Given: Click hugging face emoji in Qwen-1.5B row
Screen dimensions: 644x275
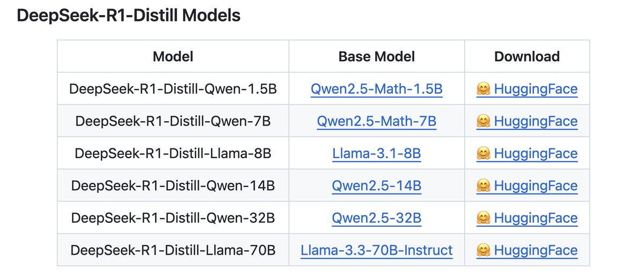Looking at the screenshot, I should tap(483, 89).
